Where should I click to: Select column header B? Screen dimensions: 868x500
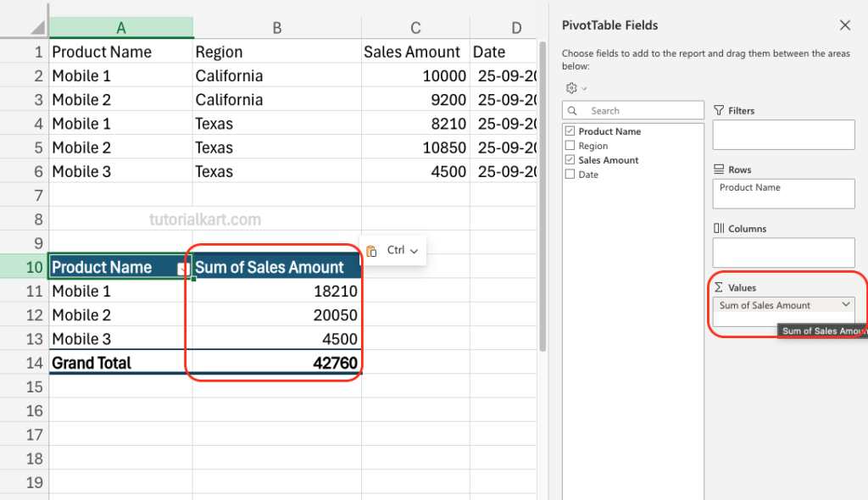(277, 27)
